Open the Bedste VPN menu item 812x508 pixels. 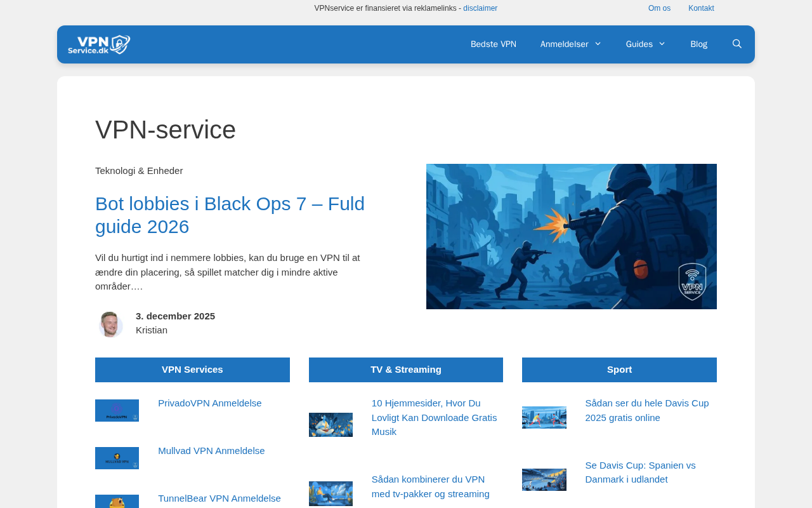pyautogui.click(x=494, y=44)
